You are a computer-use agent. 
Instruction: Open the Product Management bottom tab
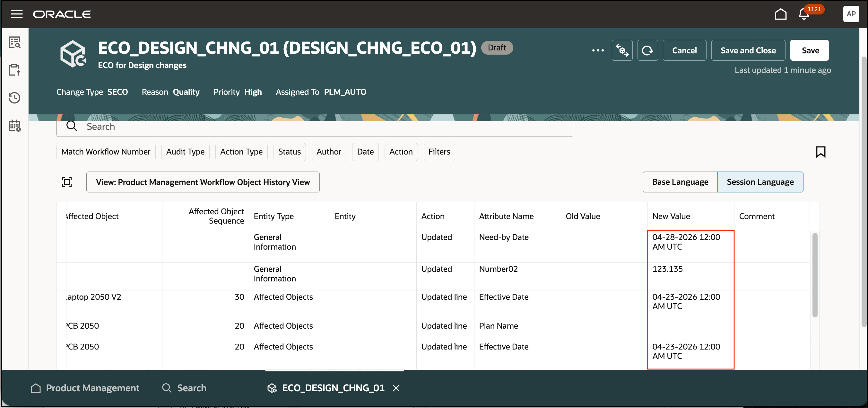(85, 388)
